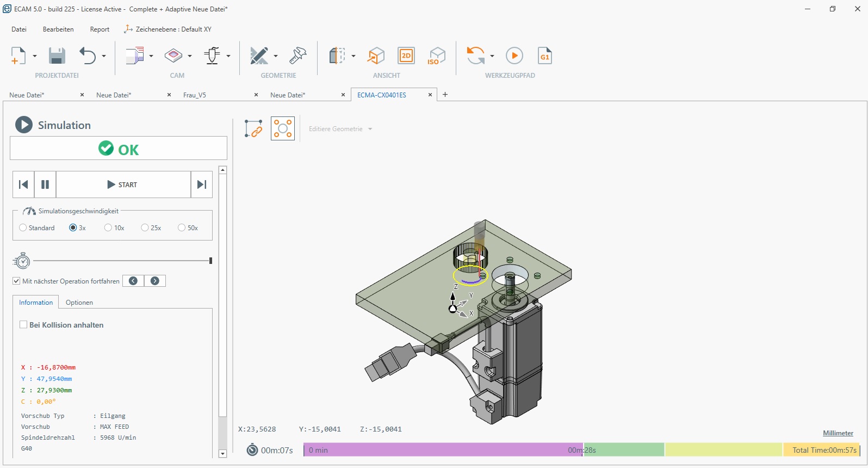Image resolution: width=868 pixels, height=468 pixels.
Task: Open the G1 G-code output icon
Action: click(x=544, y=56)
